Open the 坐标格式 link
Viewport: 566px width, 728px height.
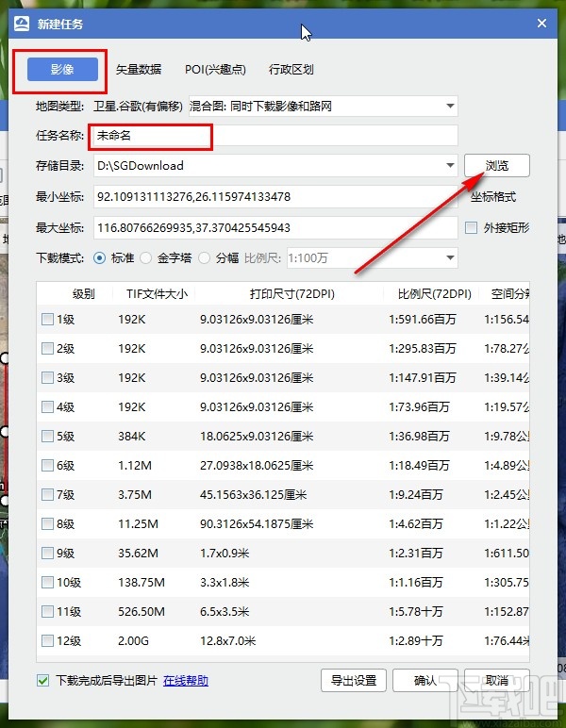point(493,197)
